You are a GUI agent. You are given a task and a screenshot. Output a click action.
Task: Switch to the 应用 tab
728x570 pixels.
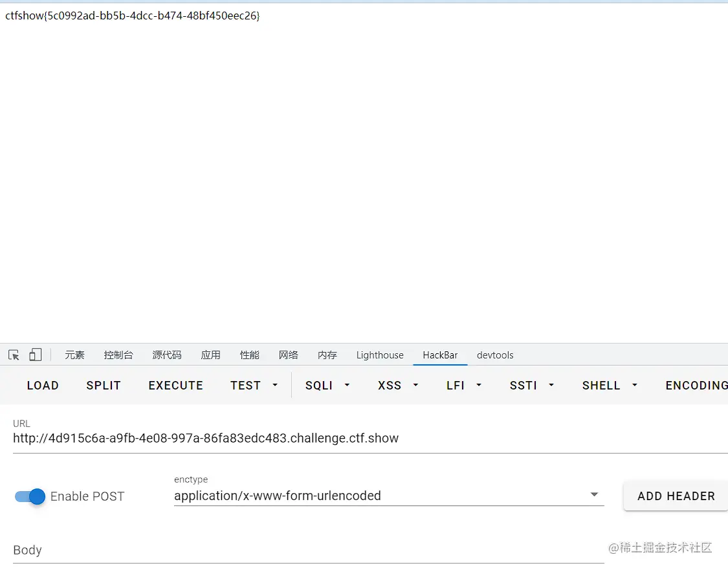(x=210, y=355)
